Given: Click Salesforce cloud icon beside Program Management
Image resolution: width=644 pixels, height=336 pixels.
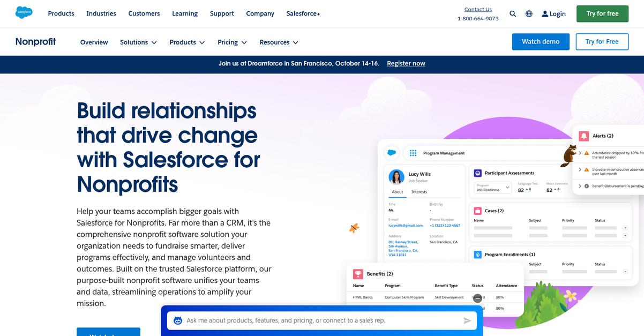Looking at the screenshot, I should [392, 153].
